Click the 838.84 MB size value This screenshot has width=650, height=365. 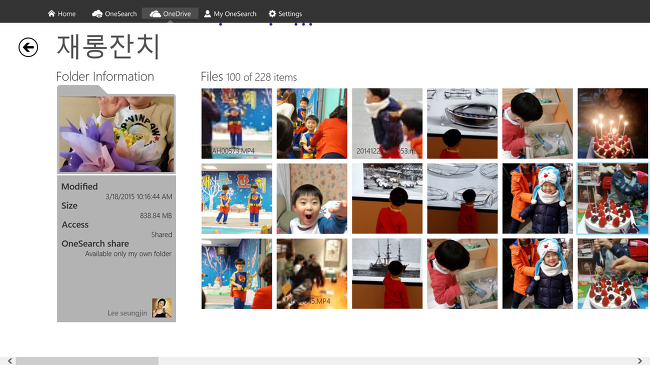[156, 216]
